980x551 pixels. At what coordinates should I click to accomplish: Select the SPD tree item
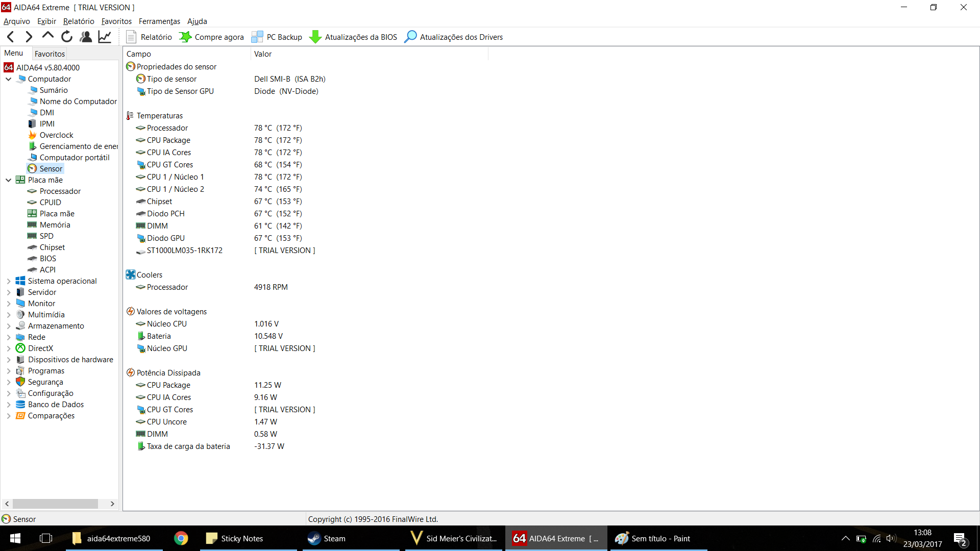[46, 236]
